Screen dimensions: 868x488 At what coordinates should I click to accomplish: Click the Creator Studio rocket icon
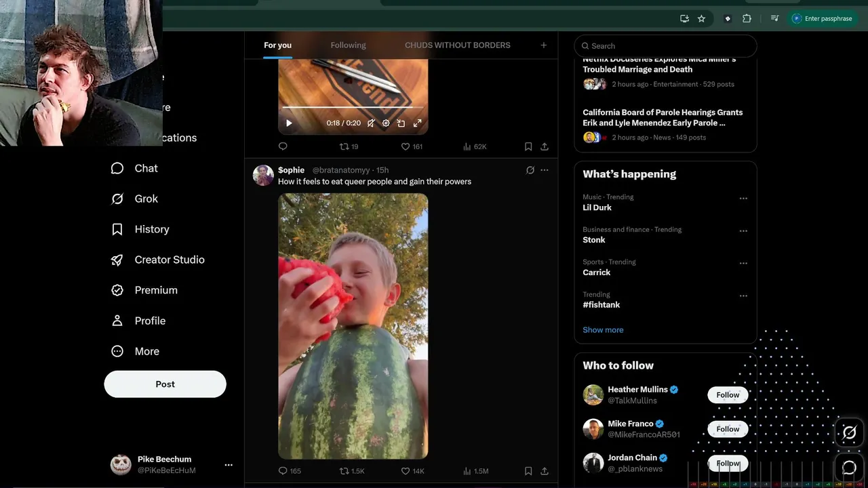coord(117,260)
